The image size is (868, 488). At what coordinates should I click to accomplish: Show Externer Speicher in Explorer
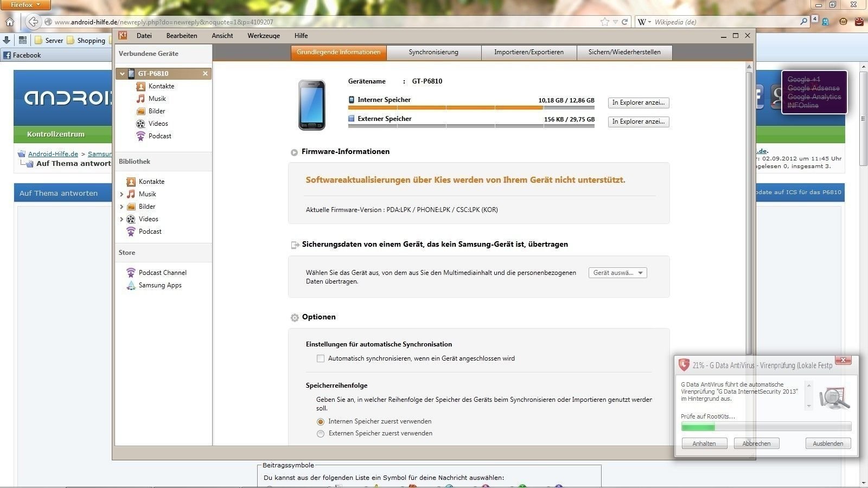tap(639, 121)
